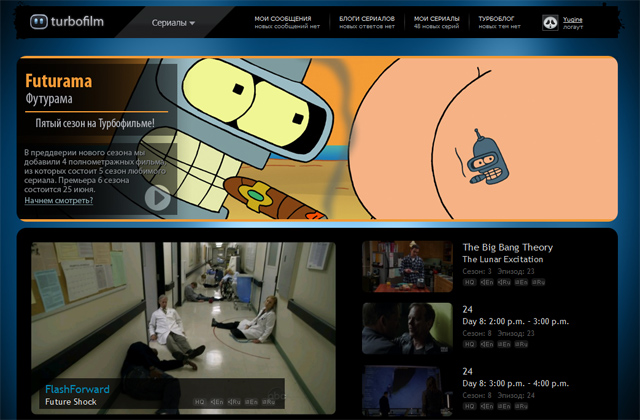Click HQ badge for 24 episode 24

click(x=469, y=406)
